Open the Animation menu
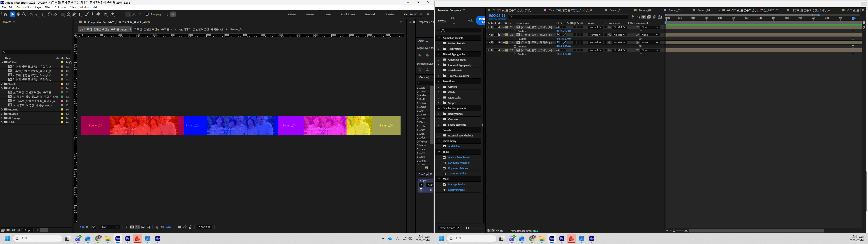 61,7
